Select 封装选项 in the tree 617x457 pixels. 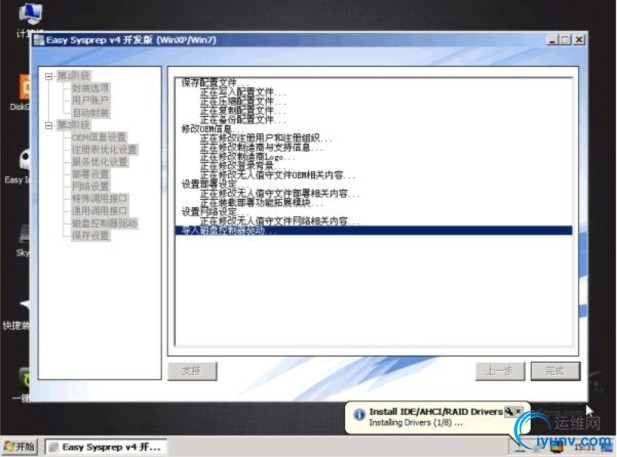(x=90, y=88)
